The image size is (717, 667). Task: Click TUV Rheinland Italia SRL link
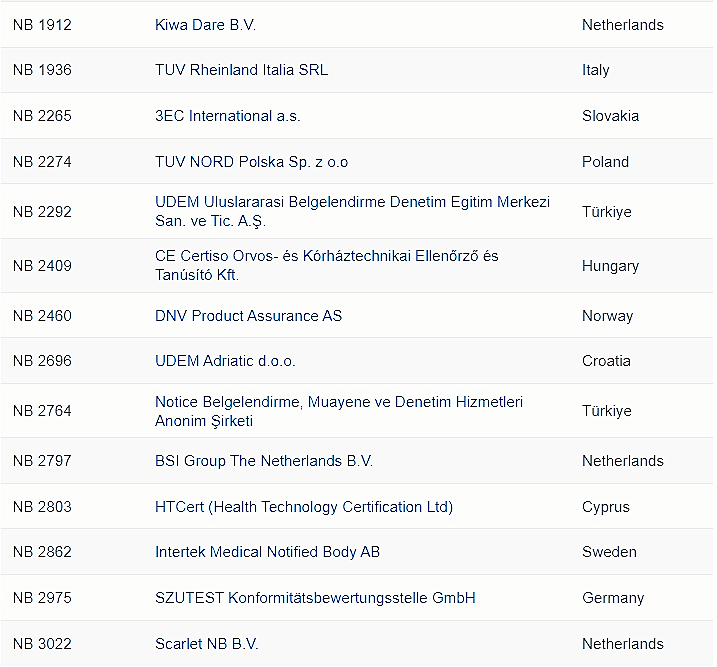click(241, 70)
